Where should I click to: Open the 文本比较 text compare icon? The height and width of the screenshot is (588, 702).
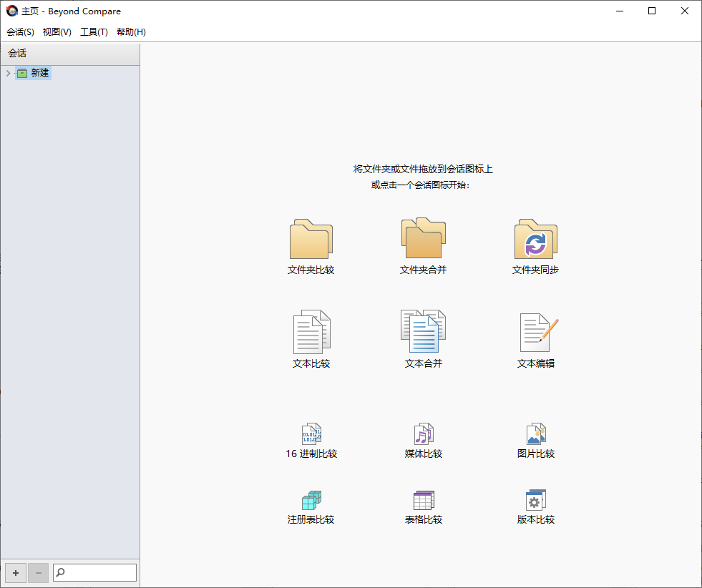tap(311, 332)
